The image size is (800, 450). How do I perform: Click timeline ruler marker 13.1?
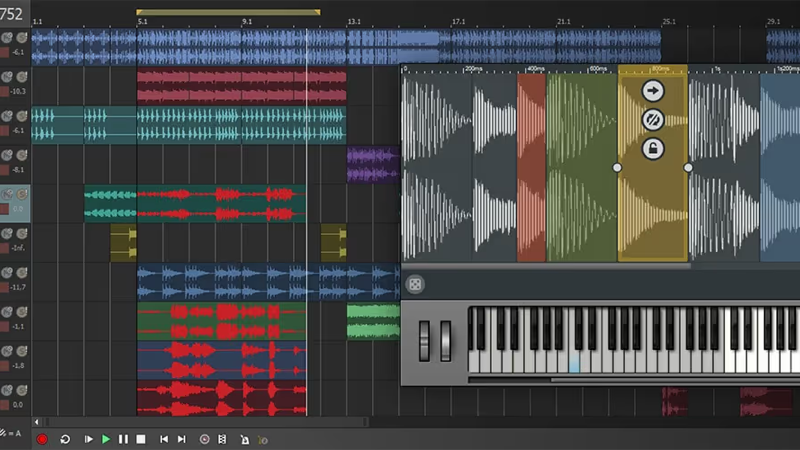(354, 21)
